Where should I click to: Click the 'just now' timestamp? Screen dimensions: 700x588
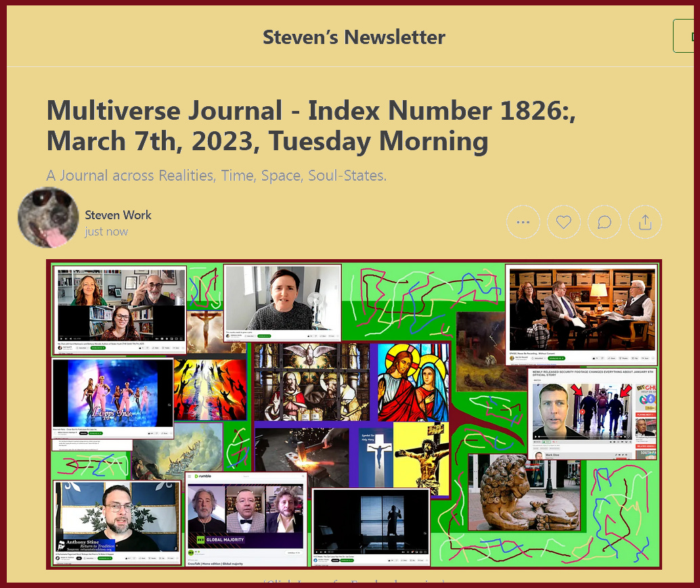[x=106, y=231]
